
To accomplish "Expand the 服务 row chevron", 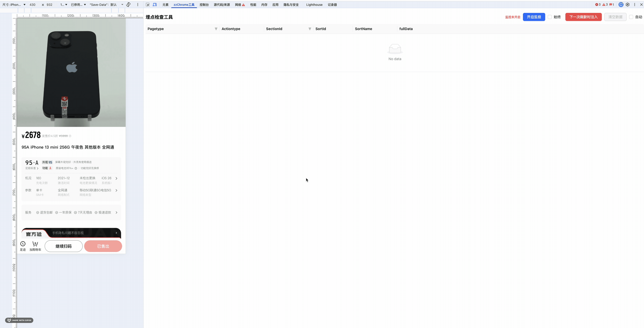I will (x=116, y=213).
